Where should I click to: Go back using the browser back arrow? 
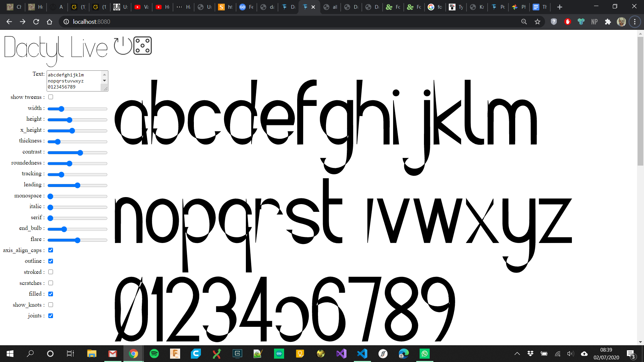pos(9,22)
